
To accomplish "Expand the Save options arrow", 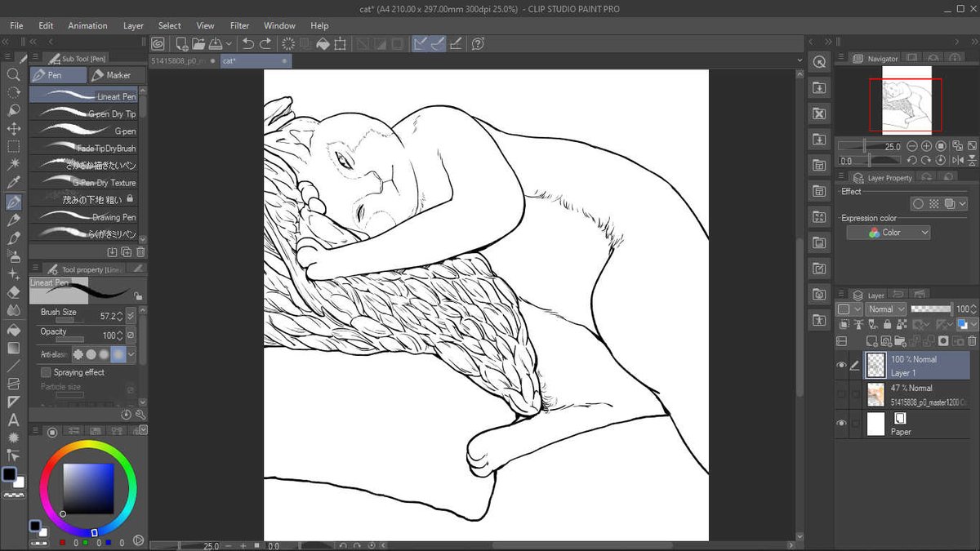I will click(229, 43).
